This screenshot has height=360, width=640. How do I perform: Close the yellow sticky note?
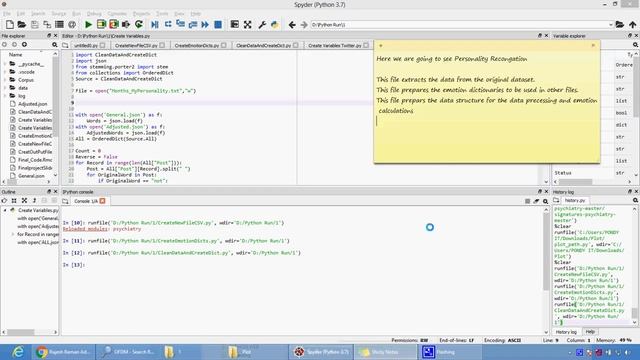point(593,45)
